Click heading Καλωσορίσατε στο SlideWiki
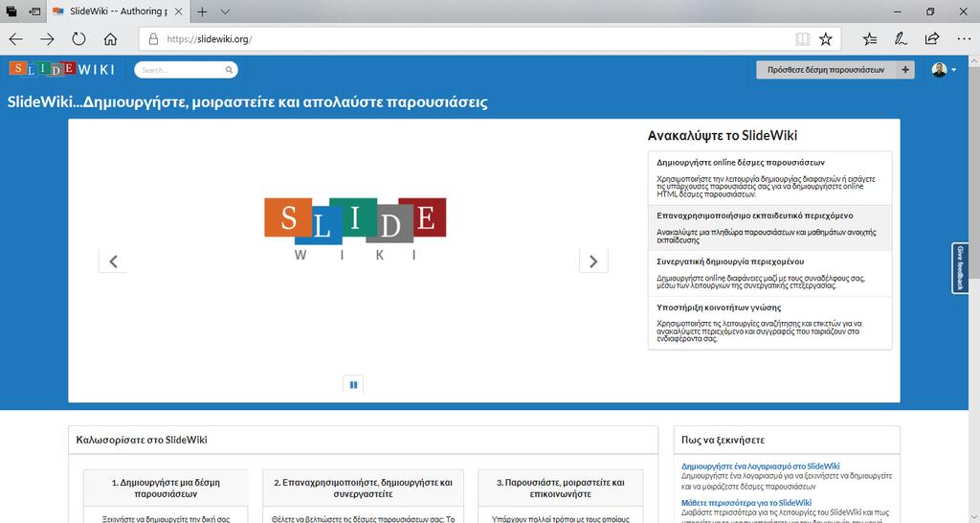Image resolution: width=980 pixels, height=523 pixels. 142,440
